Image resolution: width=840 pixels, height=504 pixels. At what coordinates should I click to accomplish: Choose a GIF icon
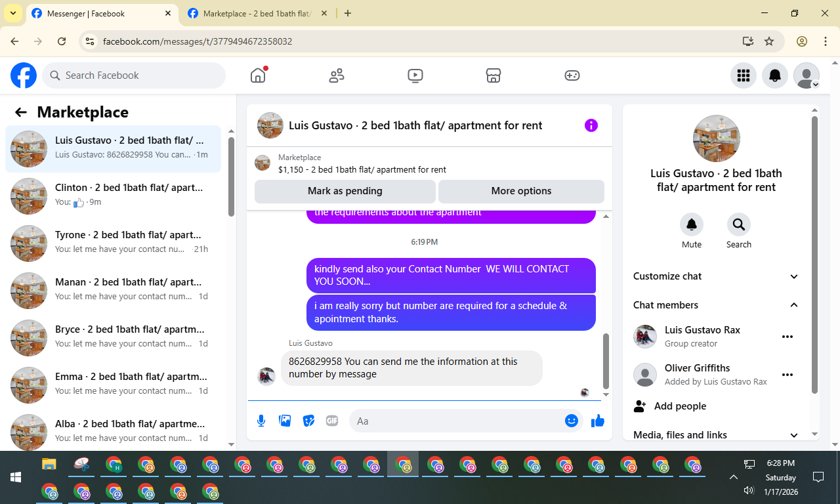332,421
